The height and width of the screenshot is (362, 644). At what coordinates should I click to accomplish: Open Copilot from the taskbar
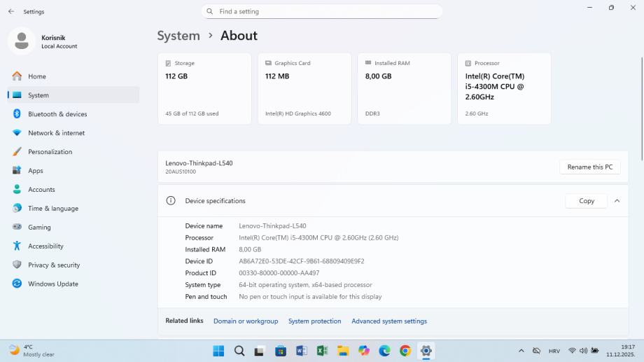pyautogui.click(x=364, y=351)
